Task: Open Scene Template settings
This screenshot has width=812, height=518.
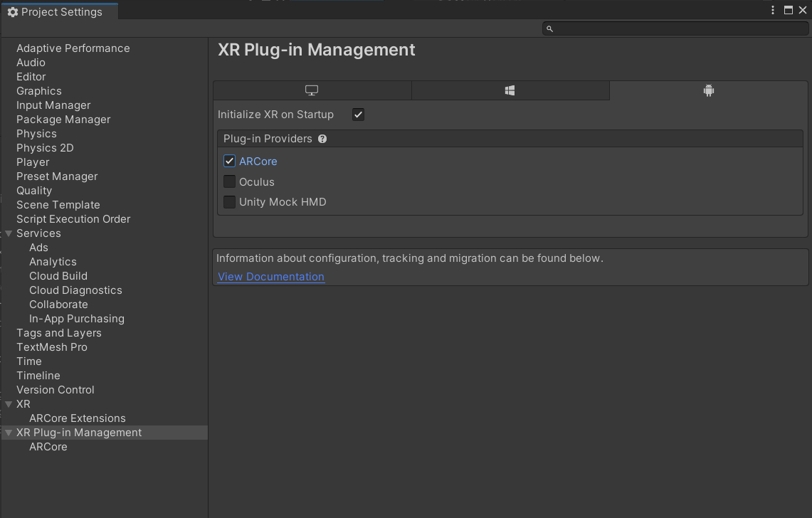Action: pos(58,205)
